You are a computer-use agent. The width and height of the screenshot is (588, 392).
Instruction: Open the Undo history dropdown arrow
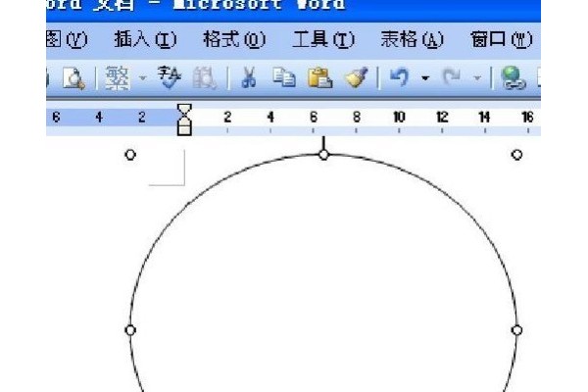click(425, 78)
